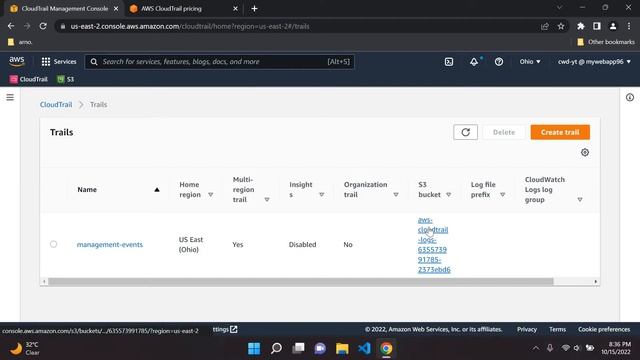Sort by Home region column
This screenshot has height=360, width=640.
[x=210, y=195]
